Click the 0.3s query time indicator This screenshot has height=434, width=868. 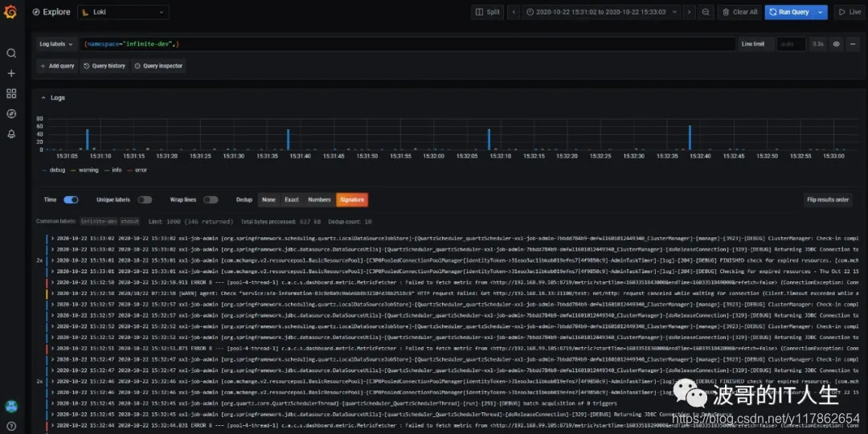pos(817,43)
